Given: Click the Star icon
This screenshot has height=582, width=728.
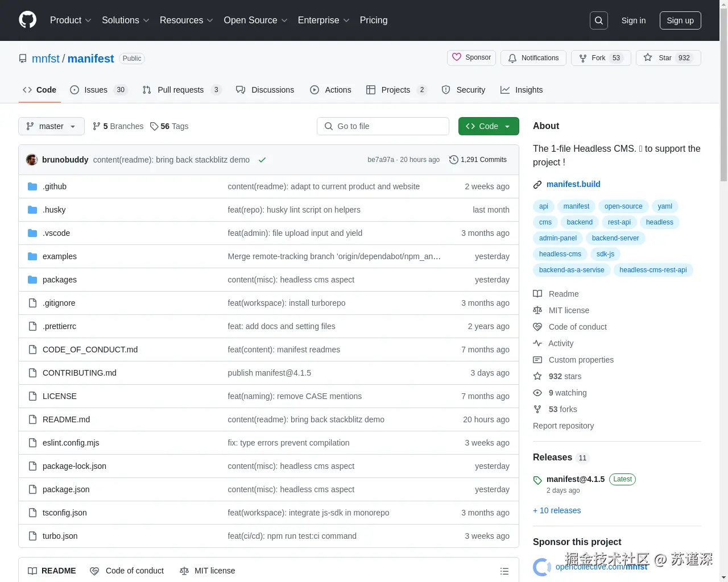Looking at the screenshot, I should [648, 57].
